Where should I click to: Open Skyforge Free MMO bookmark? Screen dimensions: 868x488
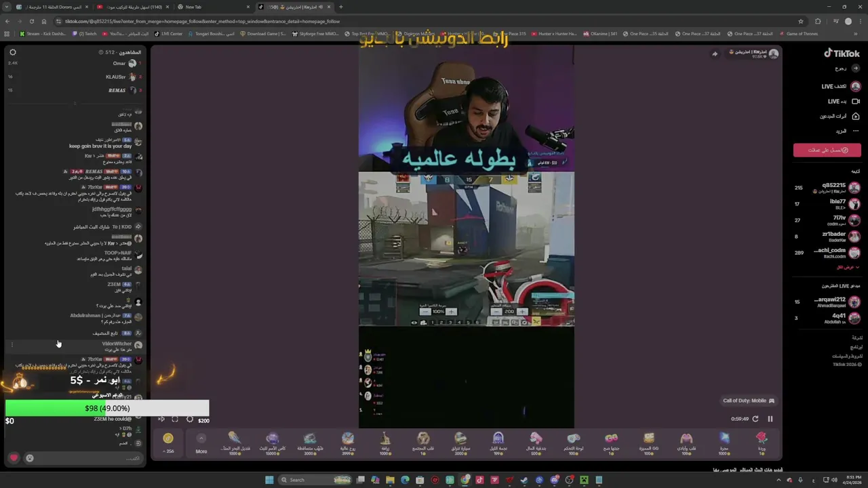click(316, 33)
